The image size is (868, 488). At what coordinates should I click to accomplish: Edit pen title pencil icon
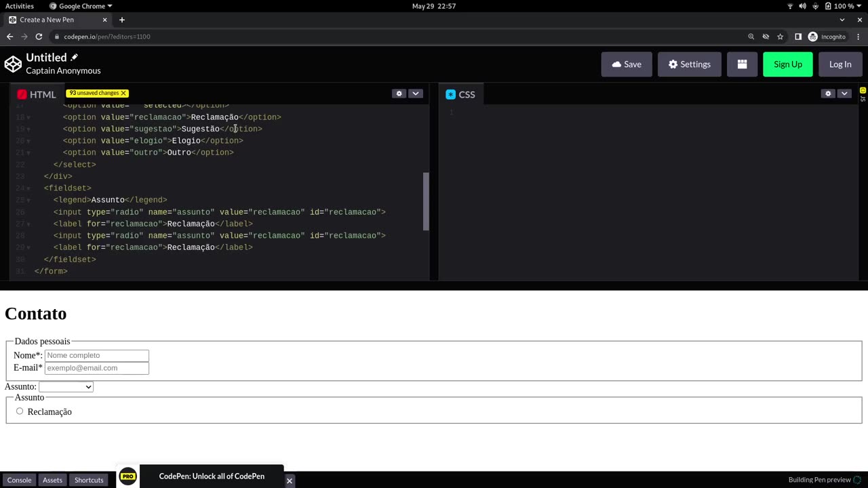coord(74,58)
